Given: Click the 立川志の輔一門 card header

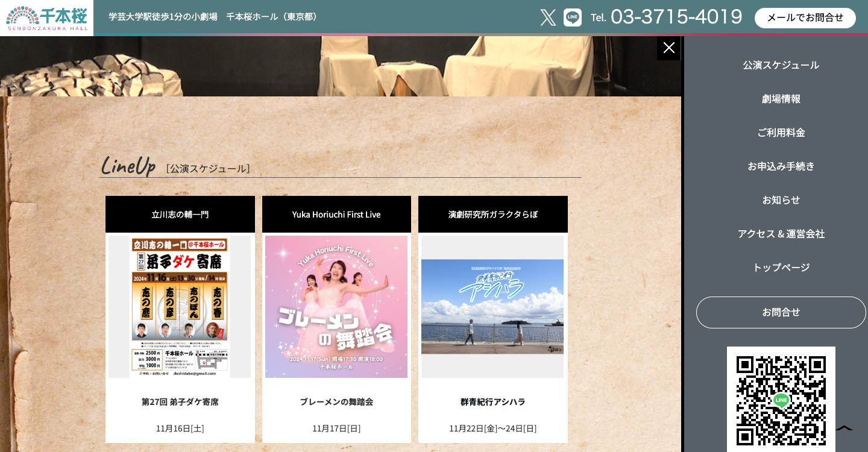Looking at the screenshot, I should 180,215.
